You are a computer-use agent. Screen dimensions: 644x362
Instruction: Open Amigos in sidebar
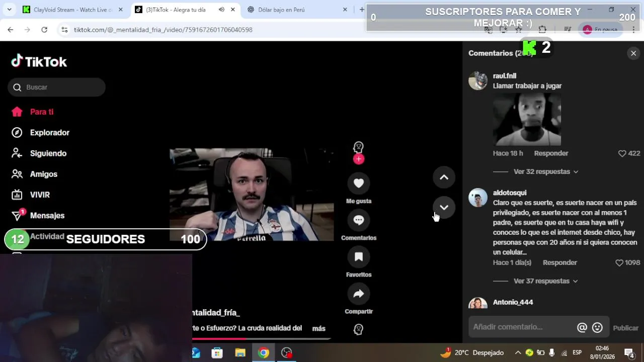(35, 174)
